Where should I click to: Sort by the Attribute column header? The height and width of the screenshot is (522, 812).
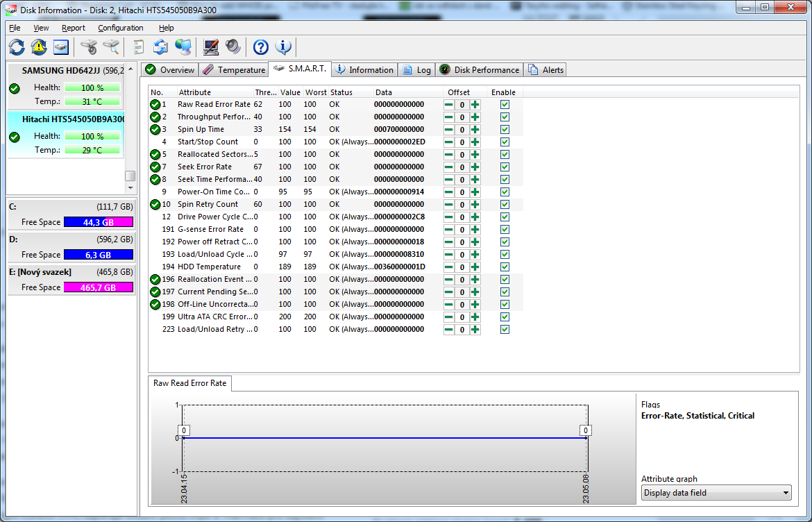(x=214, y=92)
